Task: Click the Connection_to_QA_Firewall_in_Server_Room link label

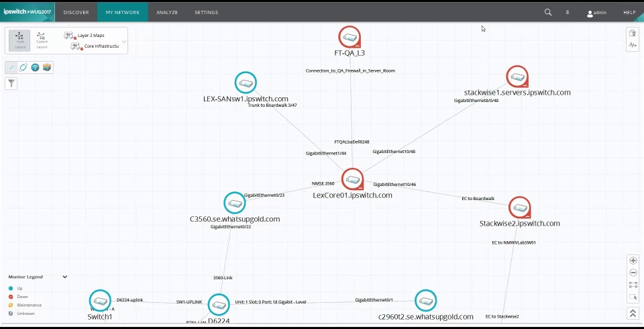Action: pos(350,70)
